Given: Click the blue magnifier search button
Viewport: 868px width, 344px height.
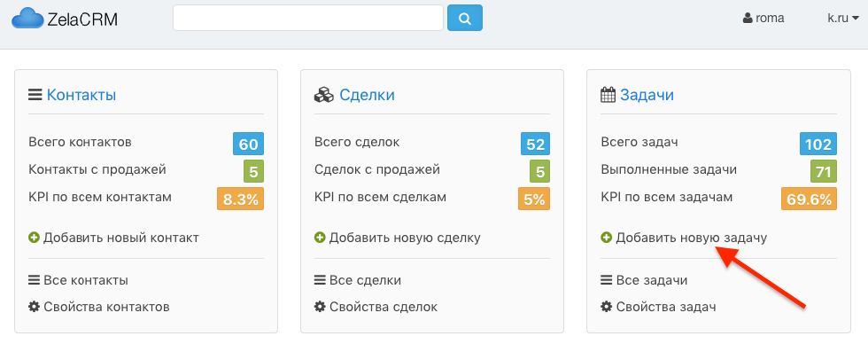Looking at the screenshot, I should point(465,19).
